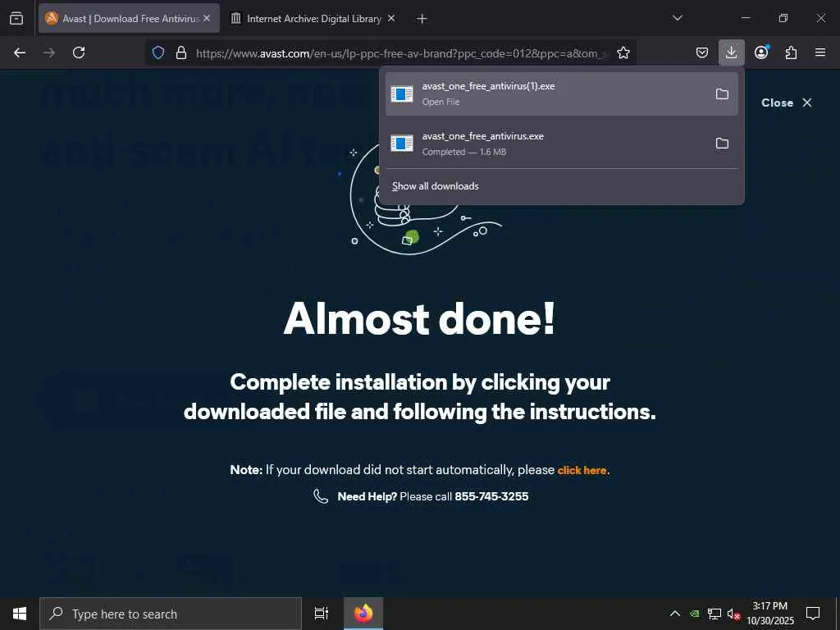
Task: Click the orange click here link
Action: click(x=582, y=470)
